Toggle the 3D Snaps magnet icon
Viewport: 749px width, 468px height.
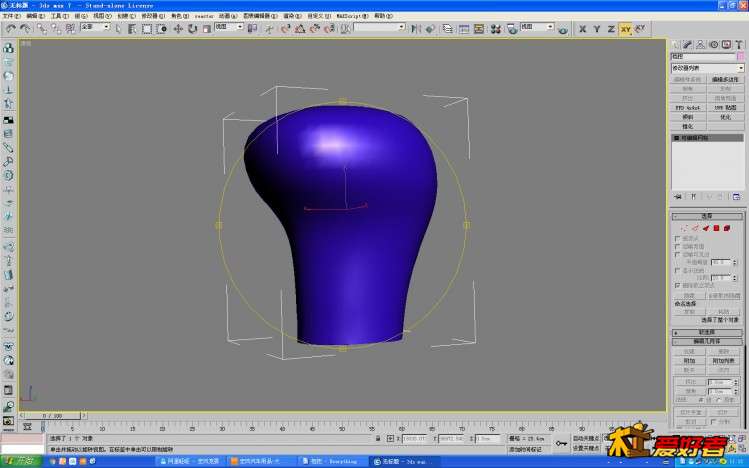coord(285,29)
